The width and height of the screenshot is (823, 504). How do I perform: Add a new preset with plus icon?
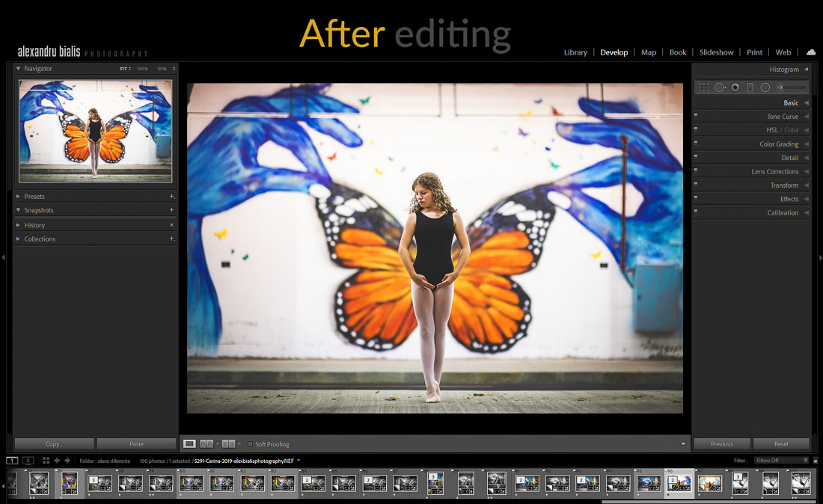click(171, 196)
